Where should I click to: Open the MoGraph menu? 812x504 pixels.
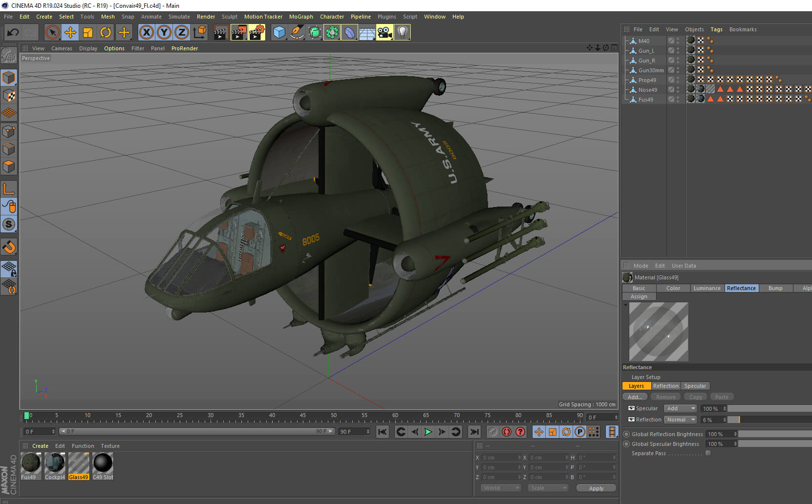click(x=301, y=17)
